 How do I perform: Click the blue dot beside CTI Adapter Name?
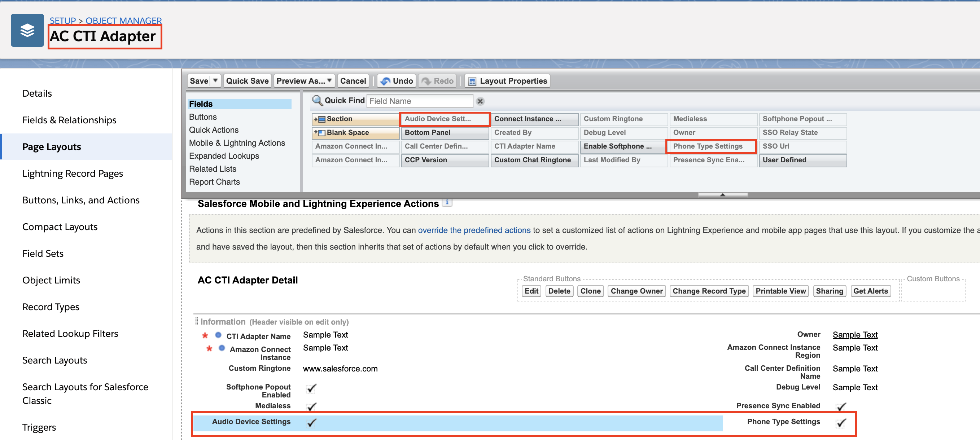(x=218, y=335)
